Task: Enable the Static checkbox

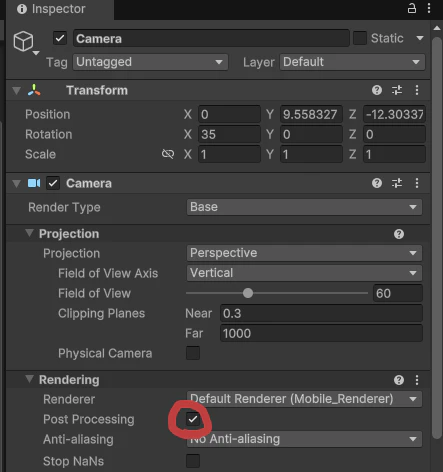Action: pyautogui.click(x=360, y=38)
